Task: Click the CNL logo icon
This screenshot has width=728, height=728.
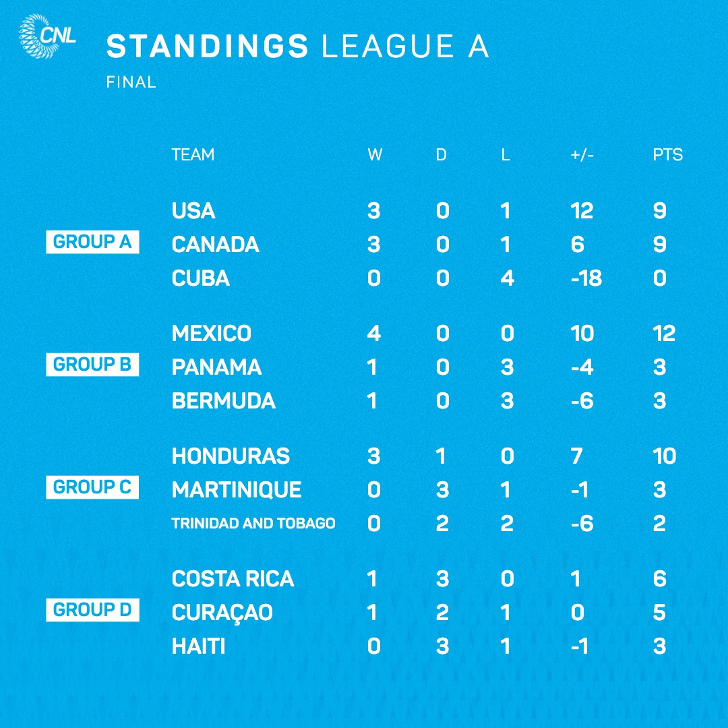Action: (x=47, y=36)
